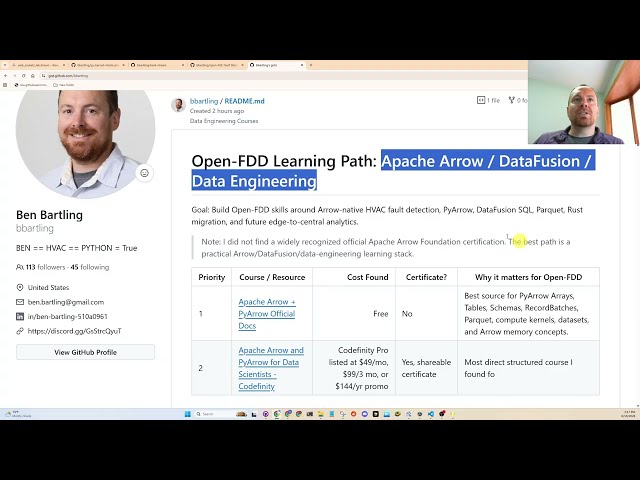
Task: Click the location pin icon beside United States
Action: [x=20, y=287]
